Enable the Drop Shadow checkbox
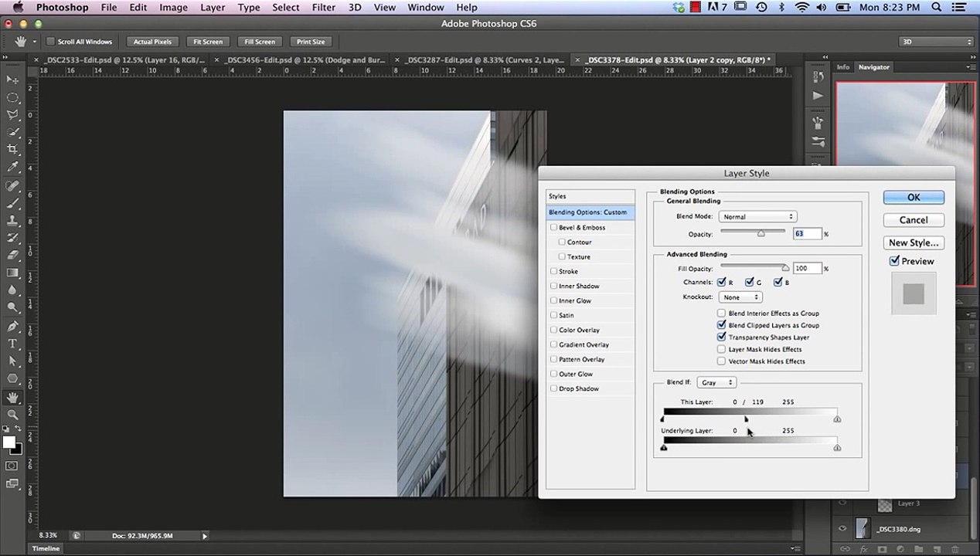The image size is (980, 556). [553, 389]
